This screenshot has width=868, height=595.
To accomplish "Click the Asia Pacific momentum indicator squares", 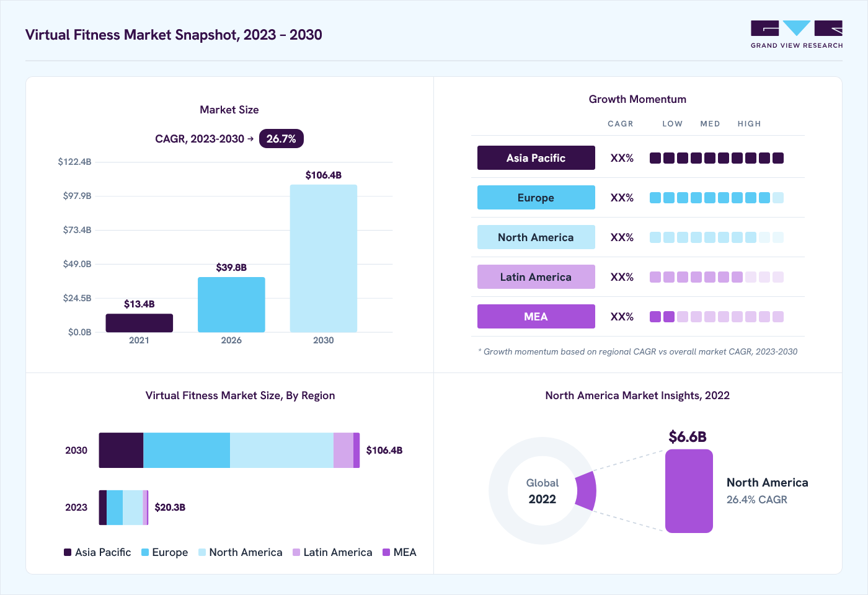I will point(717,158).
